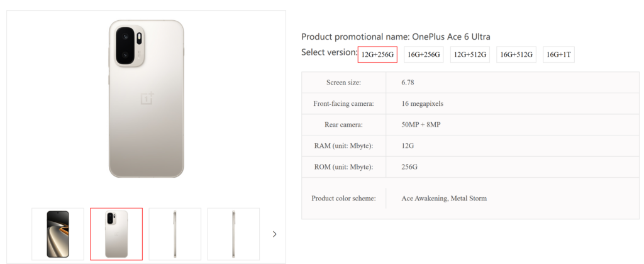Click the ROM value 256G
The image size is (644, 264).
point(409,167)
